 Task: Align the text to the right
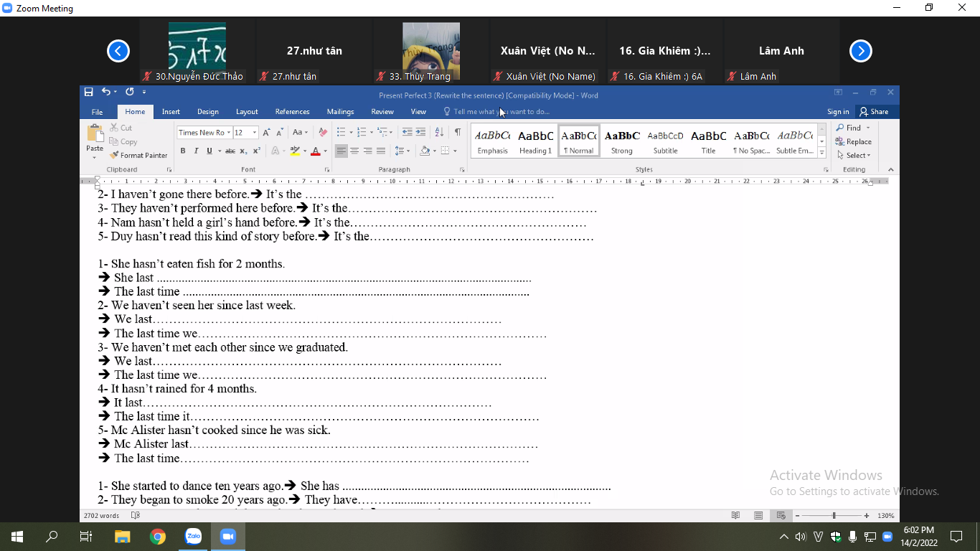pos(367,151)
